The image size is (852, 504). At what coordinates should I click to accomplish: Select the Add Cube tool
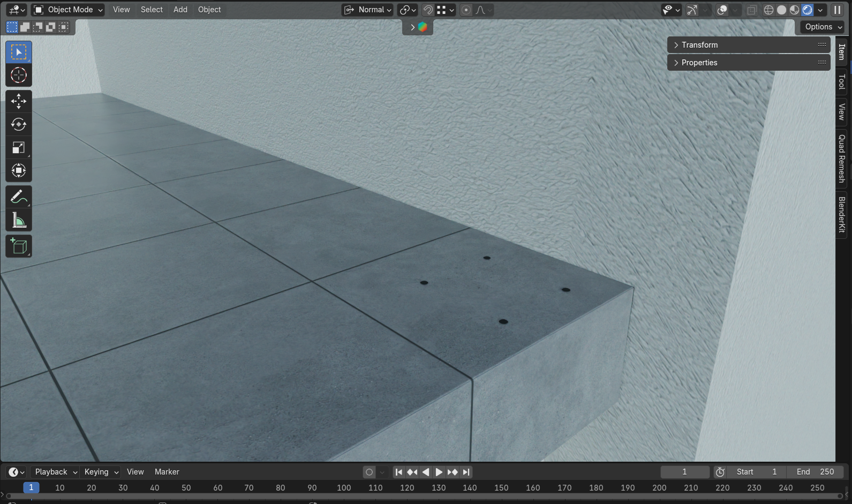tap(19, 246)
